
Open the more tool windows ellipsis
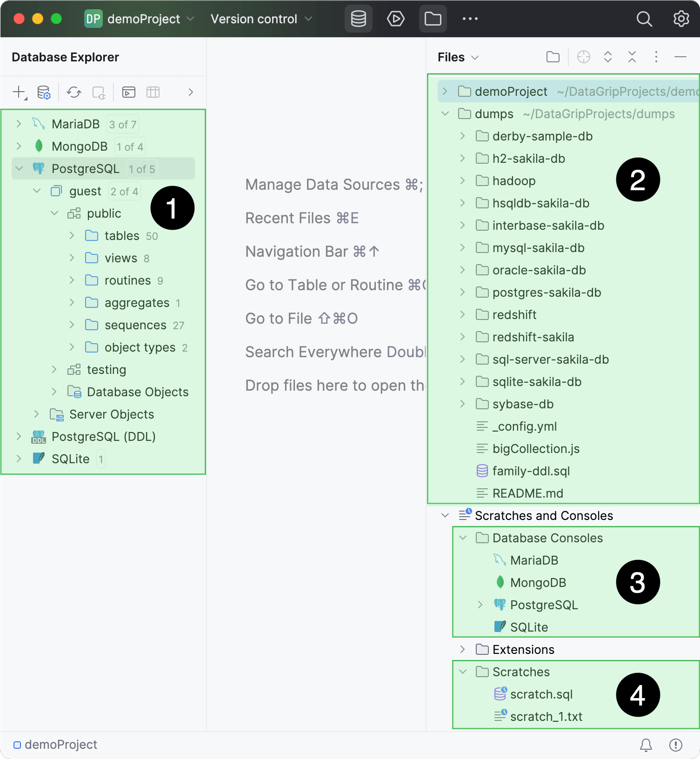[470, 19]
